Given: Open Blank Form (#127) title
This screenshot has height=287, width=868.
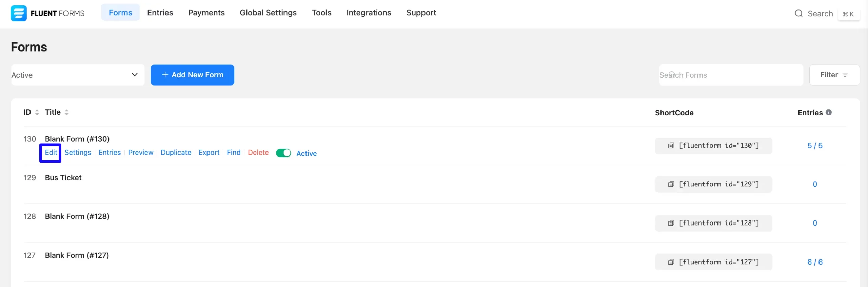Looking at the screenshot, I should [x=77, y=255].
